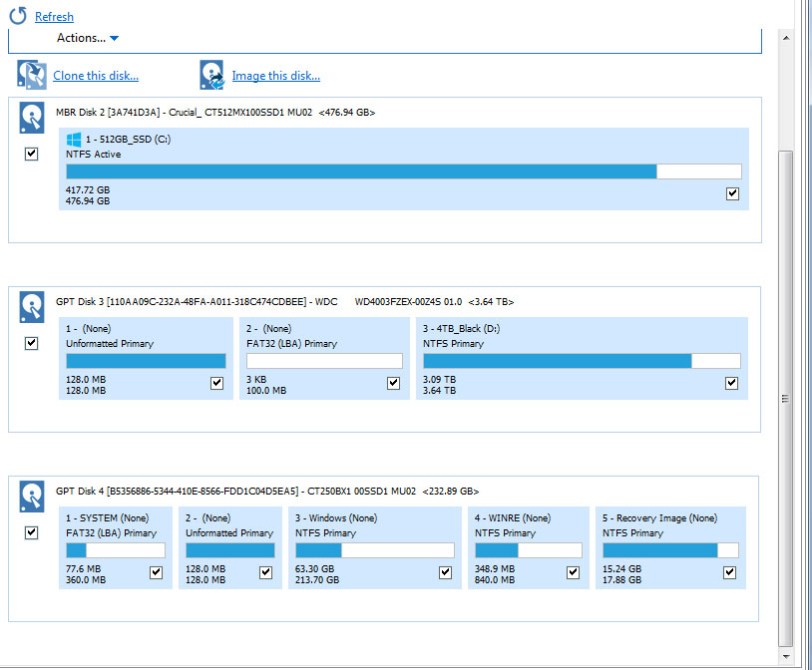Open the Clone this disk link
Screen dimensions: 812x670
(96, 76)
